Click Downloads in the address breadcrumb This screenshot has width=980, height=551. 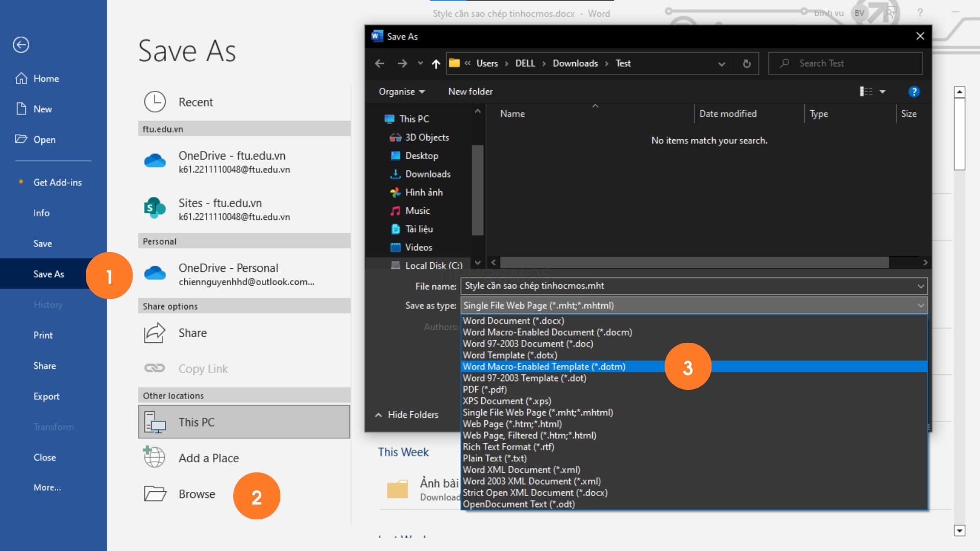575,63
